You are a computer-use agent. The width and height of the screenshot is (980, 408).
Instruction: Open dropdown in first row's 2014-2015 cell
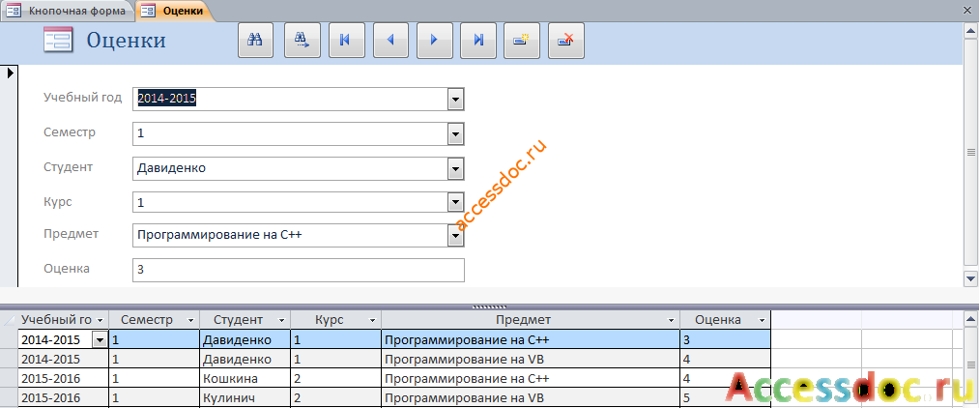click(x=99, y=340)
